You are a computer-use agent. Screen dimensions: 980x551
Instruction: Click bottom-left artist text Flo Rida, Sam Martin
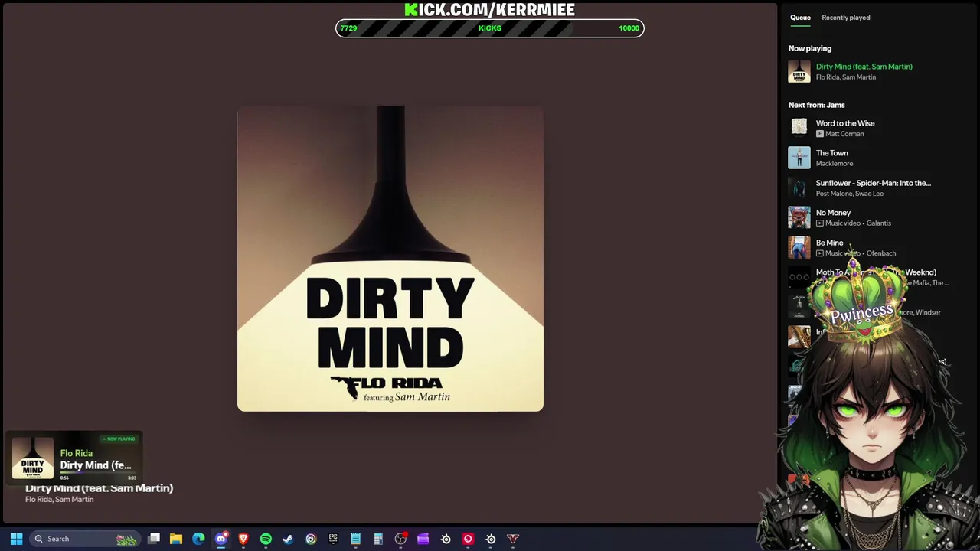click(59, 500)
